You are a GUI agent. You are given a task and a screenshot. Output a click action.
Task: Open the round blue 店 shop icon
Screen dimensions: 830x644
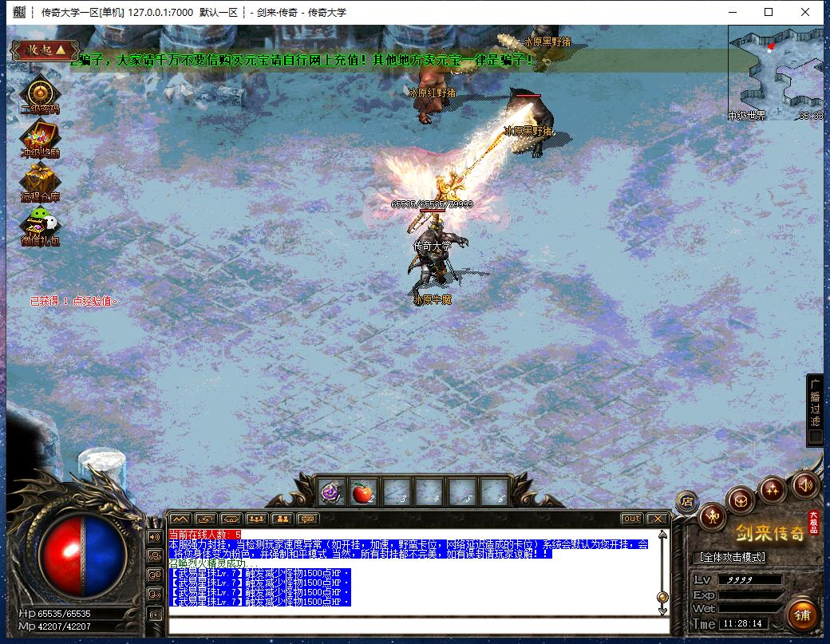click(687, 501)
